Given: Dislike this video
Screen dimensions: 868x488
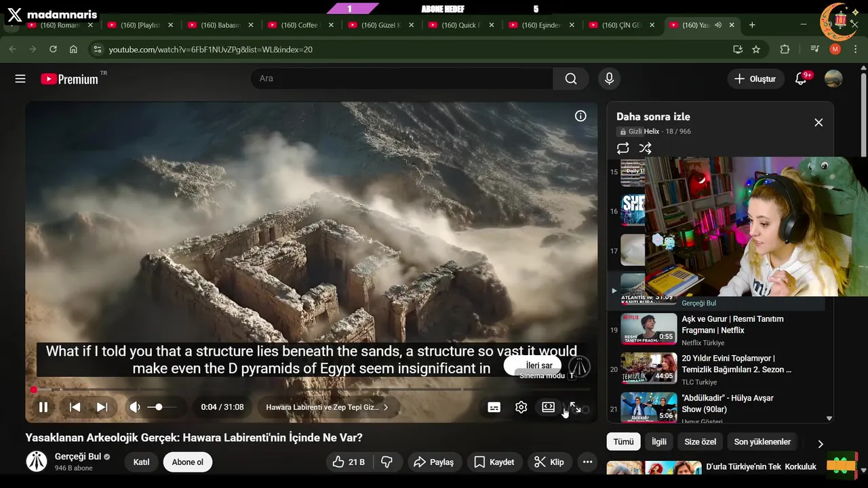Looking at the screenshot, I should (387, 462).
